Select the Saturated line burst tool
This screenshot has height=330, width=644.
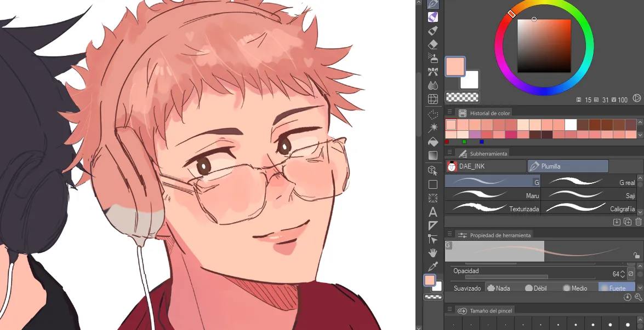coord(432,198)
